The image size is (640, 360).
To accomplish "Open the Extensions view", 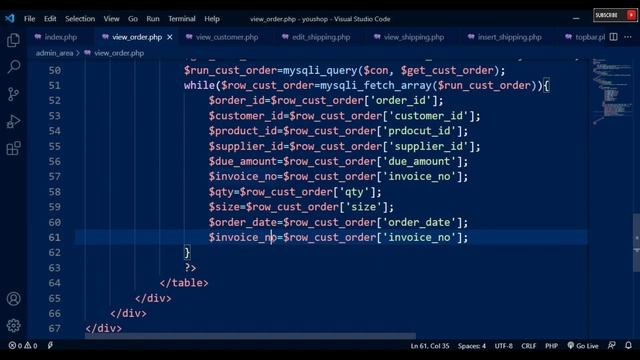I will click(x=13, y=148).
